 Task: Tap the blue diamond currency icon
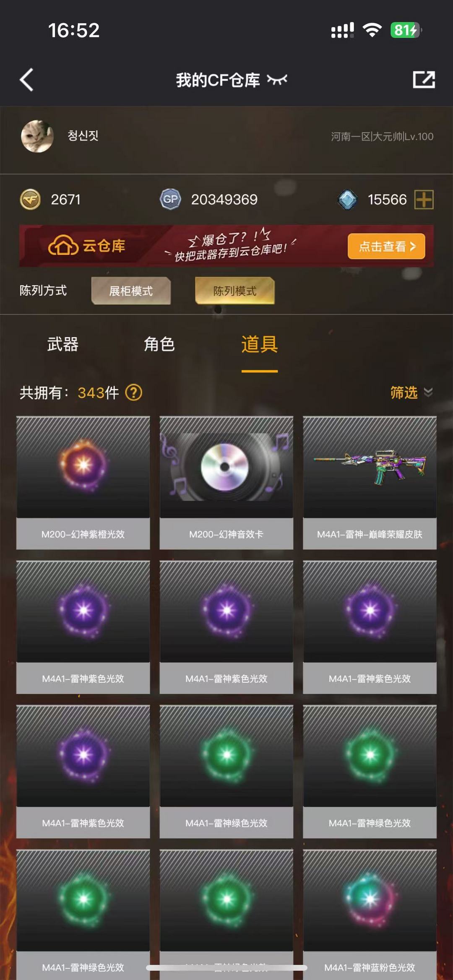pyautogui.click(x=347, y=199)
